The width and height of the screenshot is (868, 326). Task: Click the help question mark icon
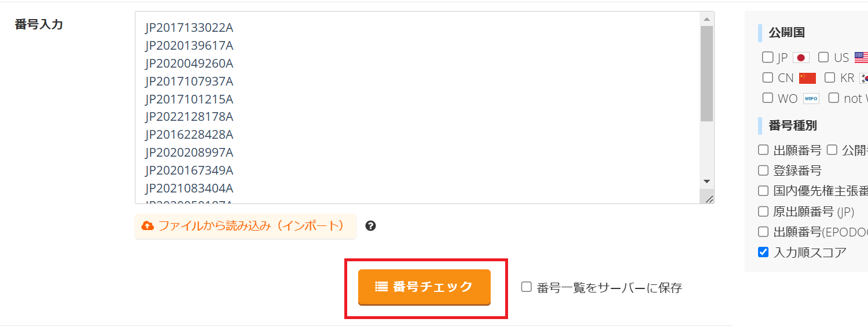point(371,226)
